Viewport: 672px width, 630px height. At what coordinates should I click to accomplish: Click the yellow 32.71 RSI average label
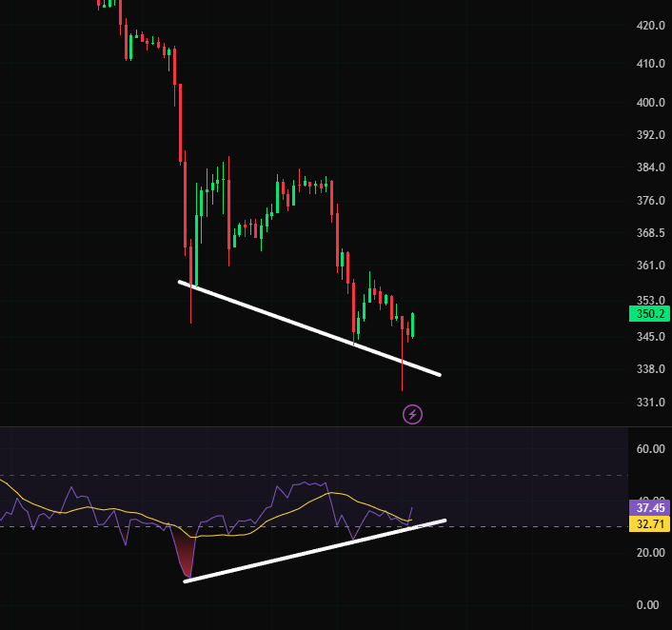649,524
